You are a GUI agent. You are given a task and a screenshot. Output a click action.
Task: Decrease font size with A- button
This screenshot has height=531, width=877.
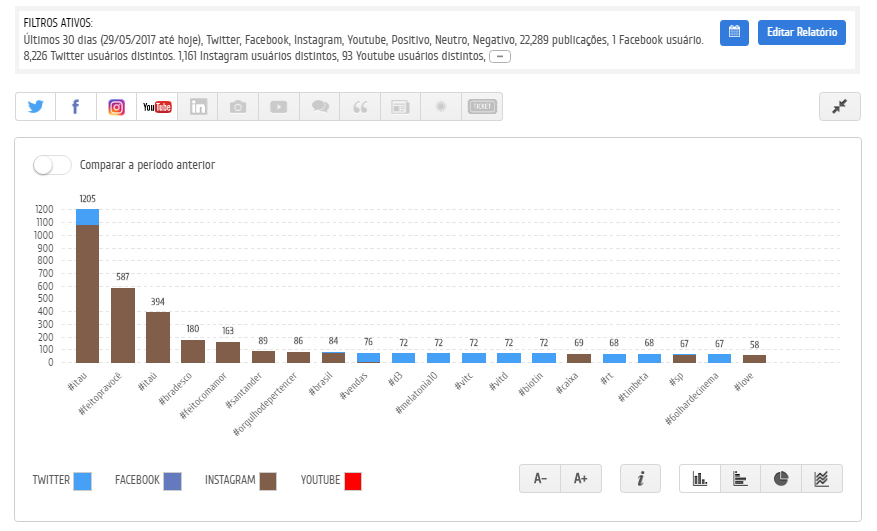coord(540,478)
